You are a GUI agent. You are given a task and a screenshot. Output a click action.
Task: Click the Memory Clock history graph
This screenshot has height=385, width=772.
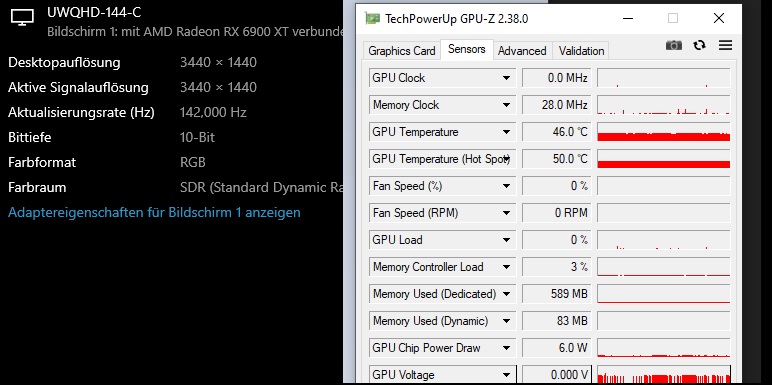point(664,105)
